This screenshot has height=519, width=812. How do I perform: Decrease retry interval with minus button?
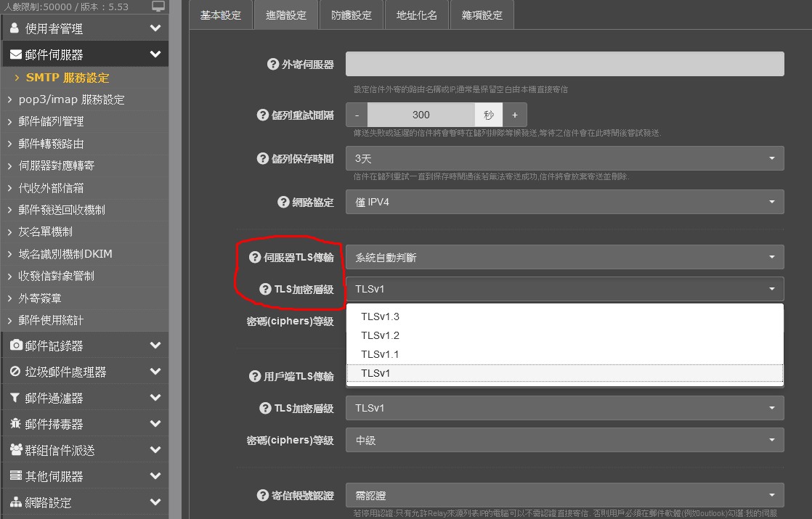tap(357, 115)
